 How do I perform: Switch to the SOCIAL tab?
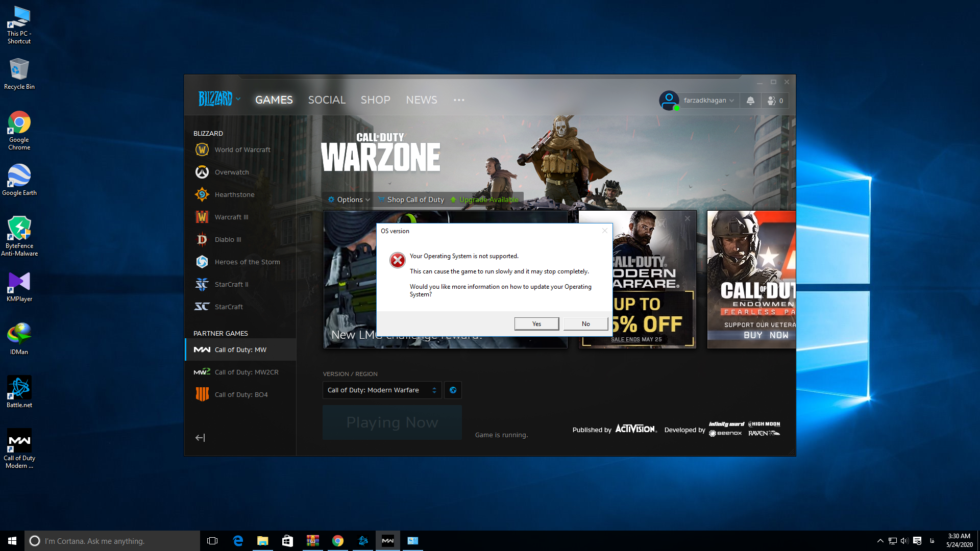pyautogui.click(x=327, y=100)
